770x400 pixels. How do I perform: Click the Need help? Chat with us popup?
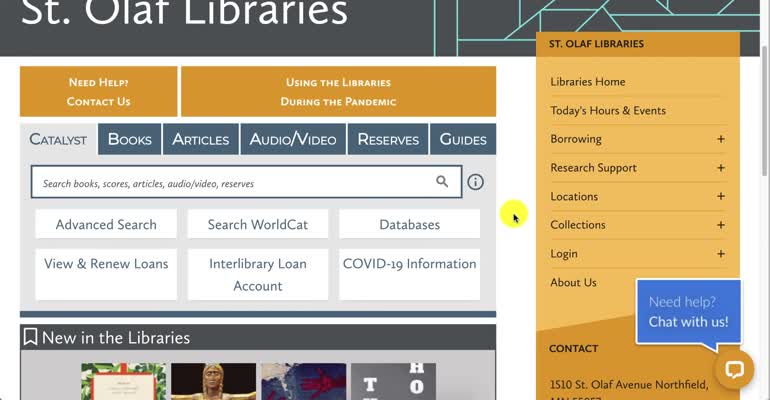tap(688, 312)
